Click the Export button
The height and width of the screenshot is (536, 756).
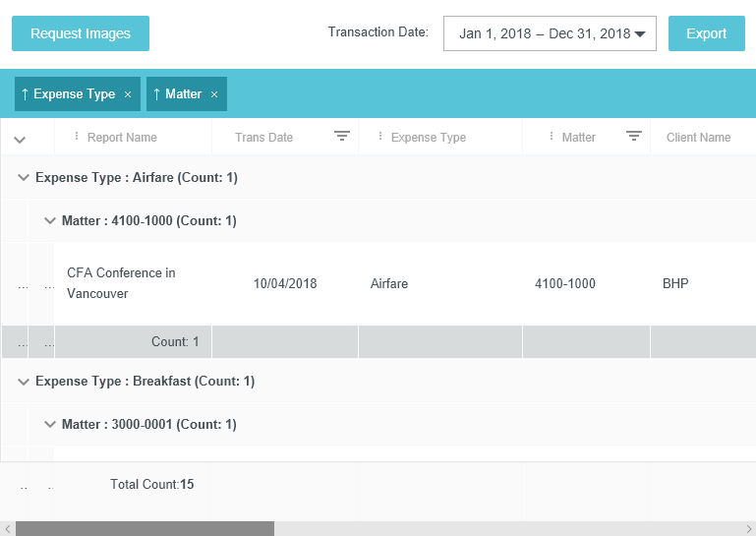point(706,33)
